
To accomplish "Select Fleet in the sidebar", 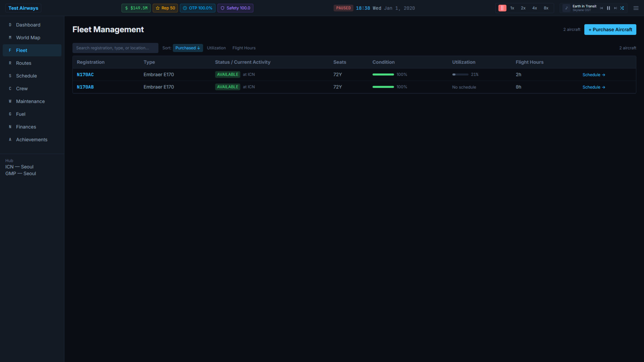I will point(32,50).
